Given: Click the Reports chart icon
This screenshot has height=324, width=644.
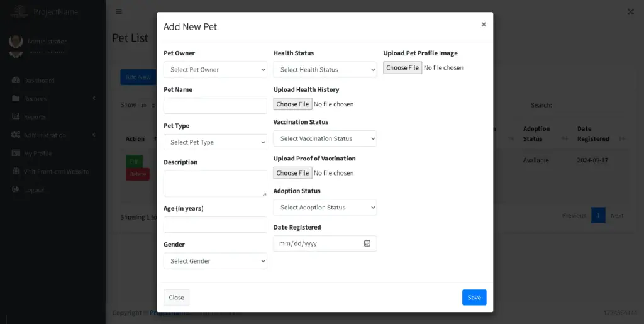Looking at the screenshot, I should (16, 116).
